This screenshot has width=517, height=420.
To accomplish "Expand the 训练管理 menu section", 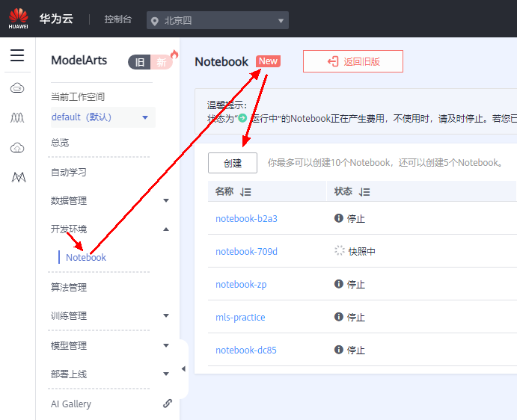I will coord(166,315).
